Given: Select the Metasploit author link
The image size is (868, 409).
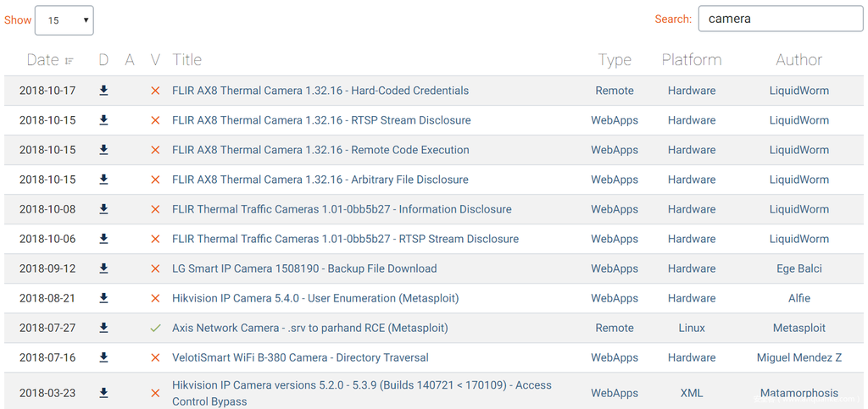Looking at the screenshot, I should click(x=798, y=328).
